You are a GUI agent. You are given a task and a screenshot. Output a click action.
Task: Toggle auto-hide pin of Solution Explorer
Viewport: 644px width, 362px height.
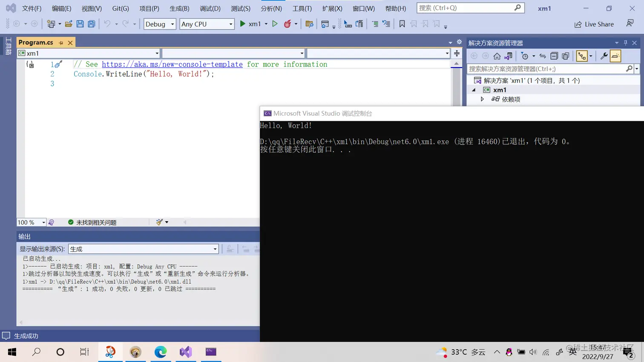[x=626, y=43]
